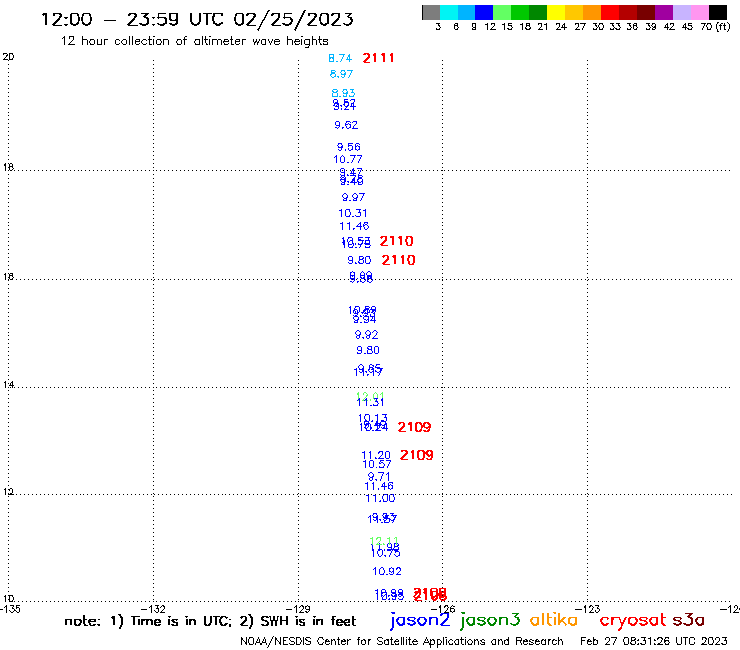The image size is (740, 650).
Task: Click the light green color scale swatch
Action: click(502, 12)
